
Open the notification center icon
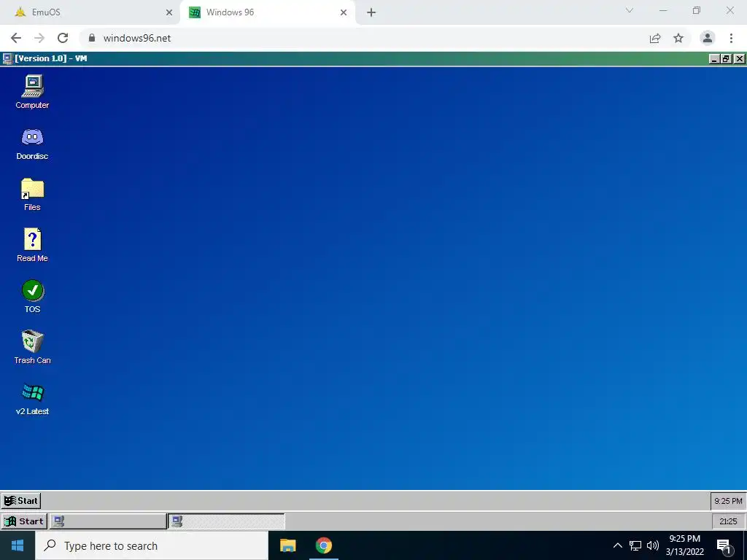pyautogui.click(x=724, y=545)
